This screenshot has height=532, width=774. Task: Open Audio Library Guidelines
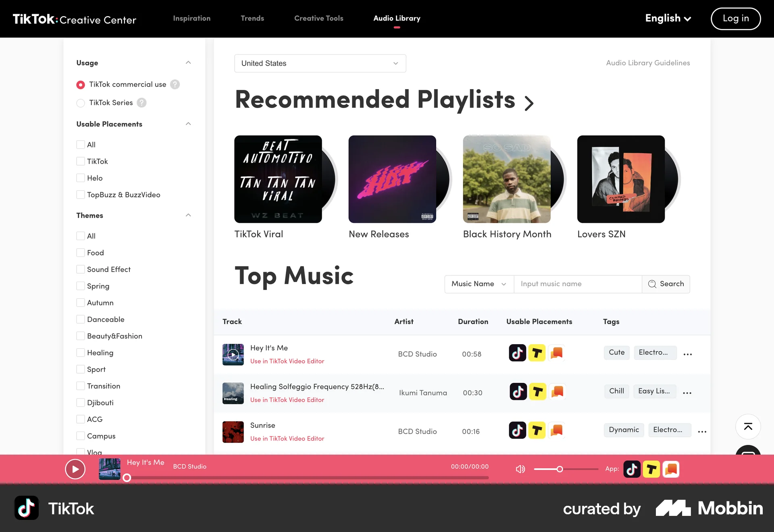point(648,63)
